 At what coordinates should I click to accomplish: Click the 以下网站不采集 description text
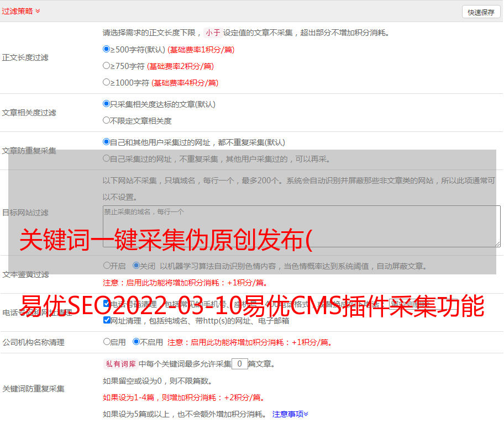coord(299,189)
